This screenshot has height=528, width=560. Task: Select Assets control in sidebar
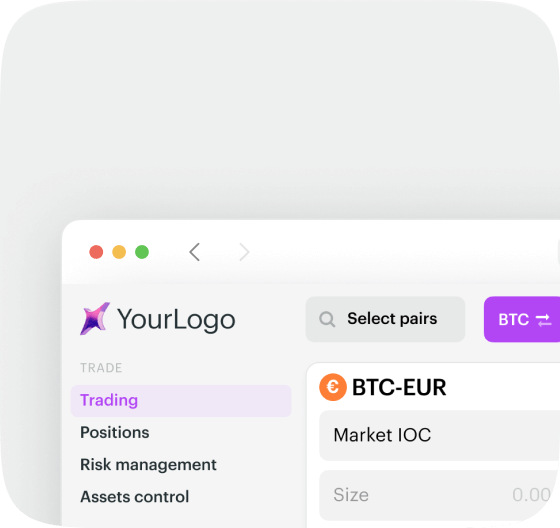pyautogui.click(x=135, y=497)
